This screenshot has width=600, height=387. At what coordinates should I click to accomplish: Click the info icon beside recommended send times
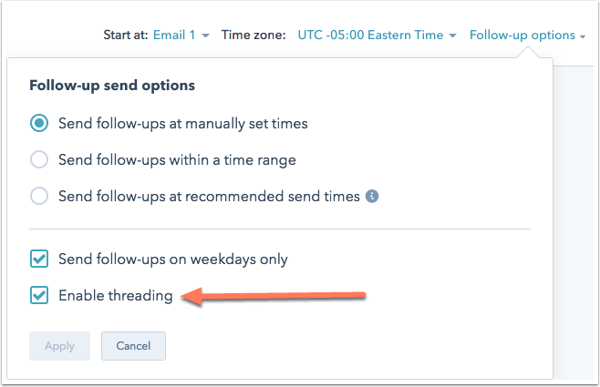372,196
